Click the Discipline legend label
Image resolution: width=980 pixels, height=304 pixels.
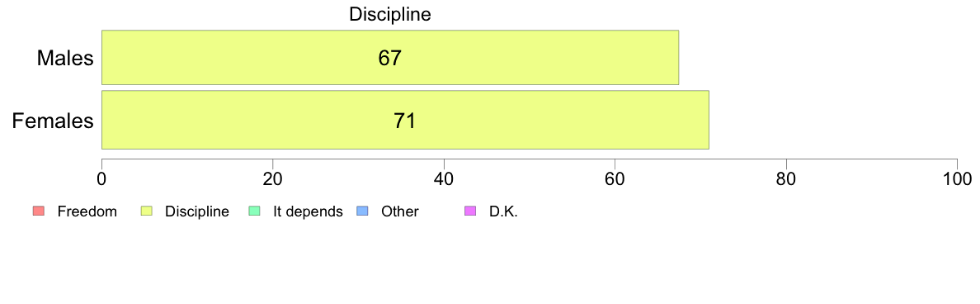197,211
